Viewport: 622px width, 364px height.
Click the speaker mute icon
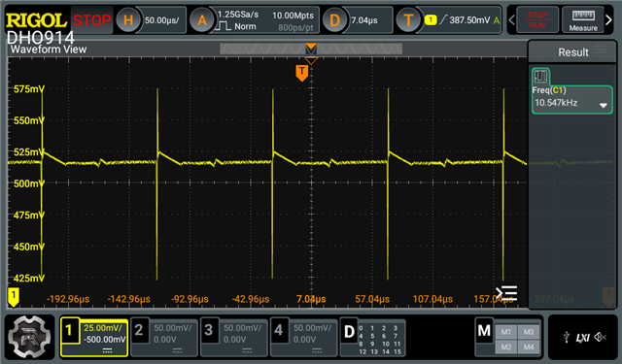[x=601, y=337]
